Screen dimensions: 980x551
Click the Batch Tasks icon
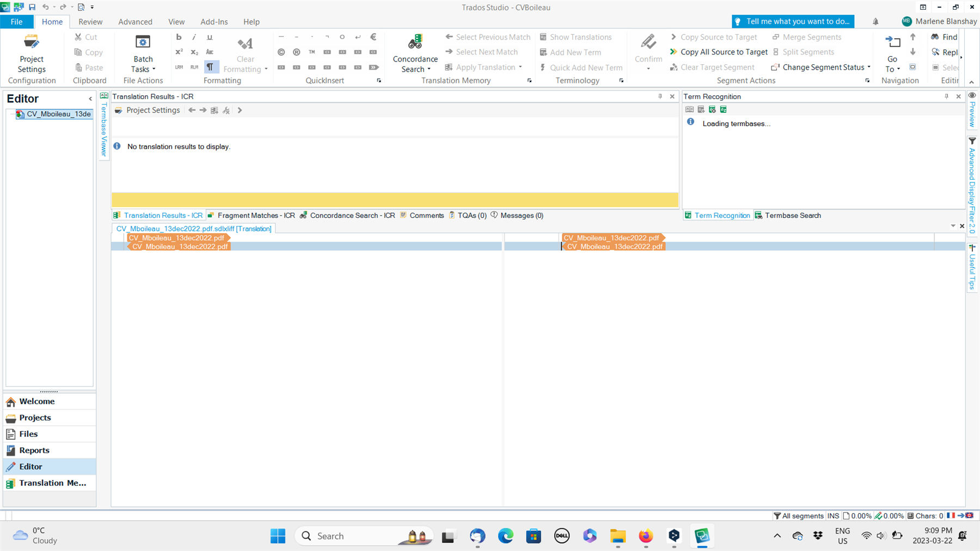click(143, 42)
